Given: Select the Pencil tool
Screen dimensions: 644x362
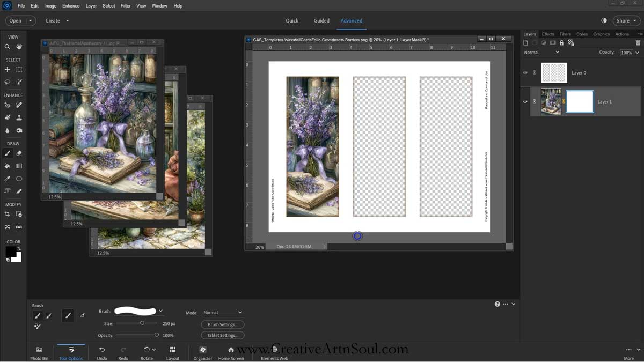Looking at the screenshot, I should [19, 191].
